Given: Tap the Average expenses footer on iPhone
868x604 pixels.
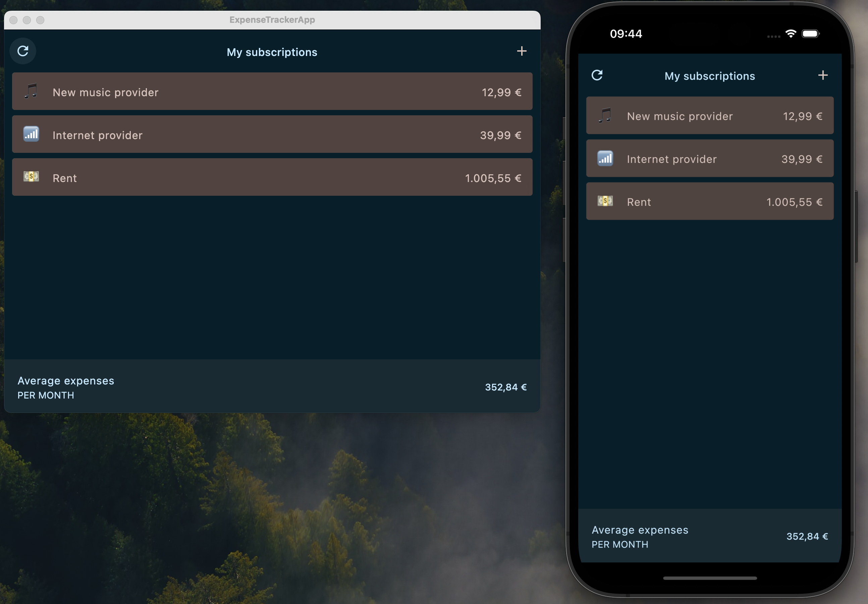Looking at the screenshot, I should point(710,536).
